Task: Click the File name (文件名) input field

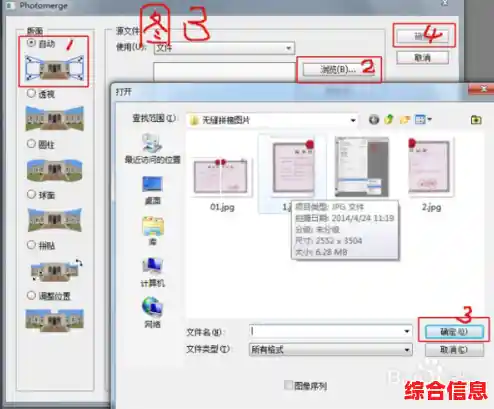Action: [331, 331]
